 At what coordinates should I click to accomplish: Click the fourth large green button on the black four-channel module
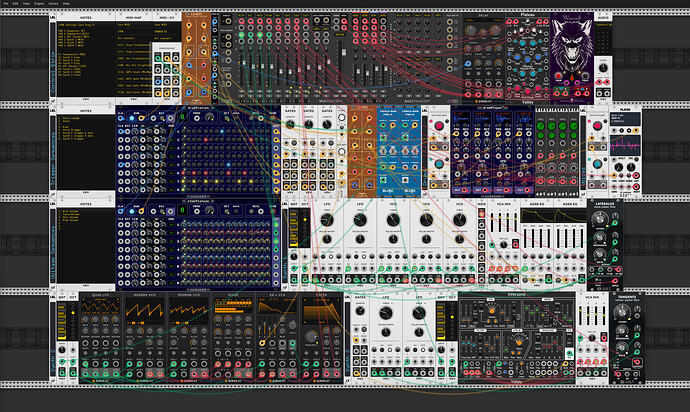tap(573, 126)
